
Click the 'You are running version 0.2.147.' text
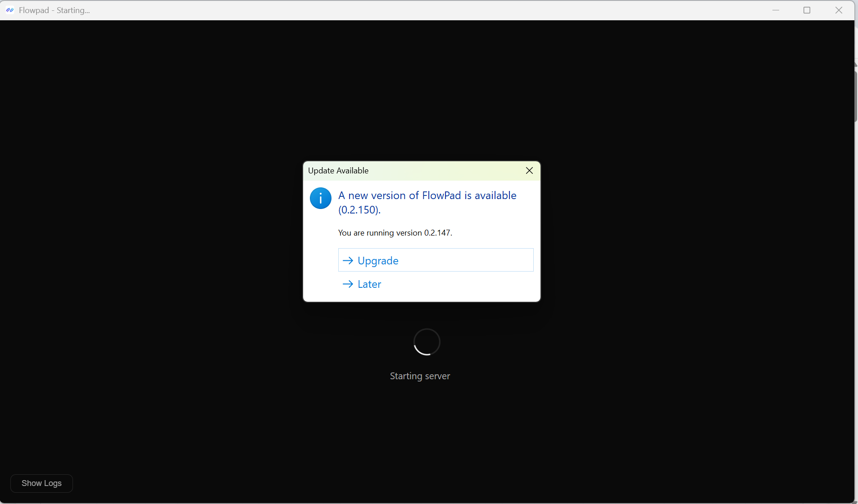coord(395,233)
